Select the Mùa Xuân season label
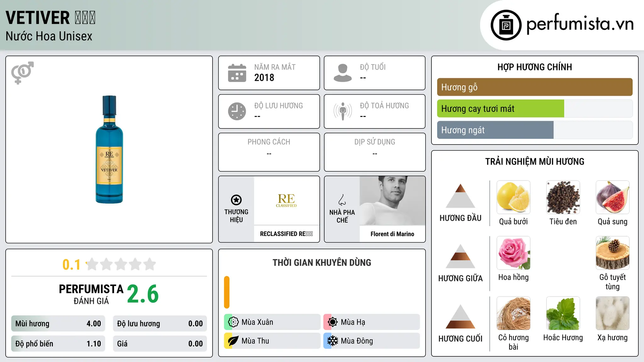Image resolution: width=644 pixels, height=362 pixels. click(x=257, y=322)
